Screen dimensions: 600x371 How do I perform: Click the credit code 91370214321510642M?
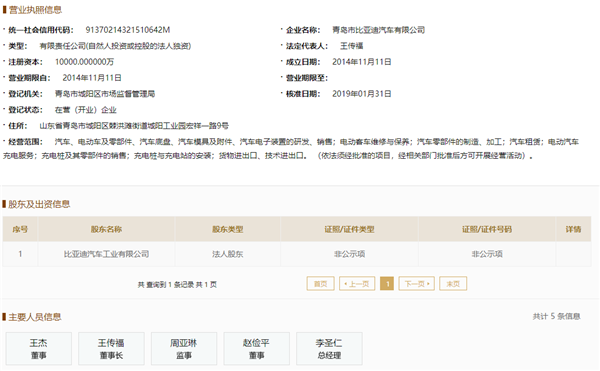[x=127, y=30]
